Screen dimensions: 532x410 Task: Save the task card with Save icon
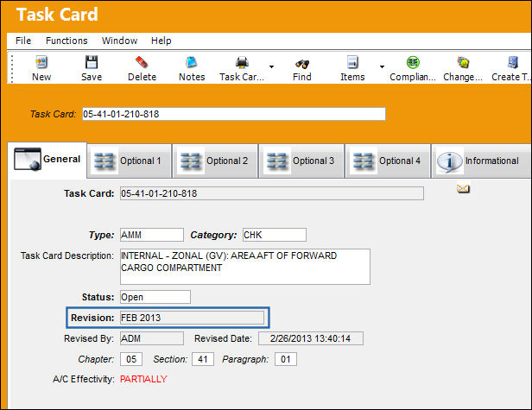point(92,62)
